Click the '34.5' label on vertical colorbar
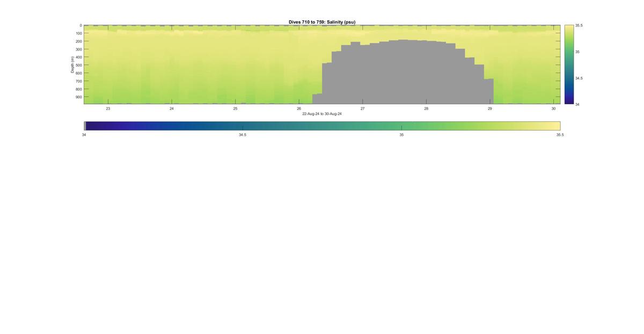This screenshot has width=644, height=334. [579, 78]
